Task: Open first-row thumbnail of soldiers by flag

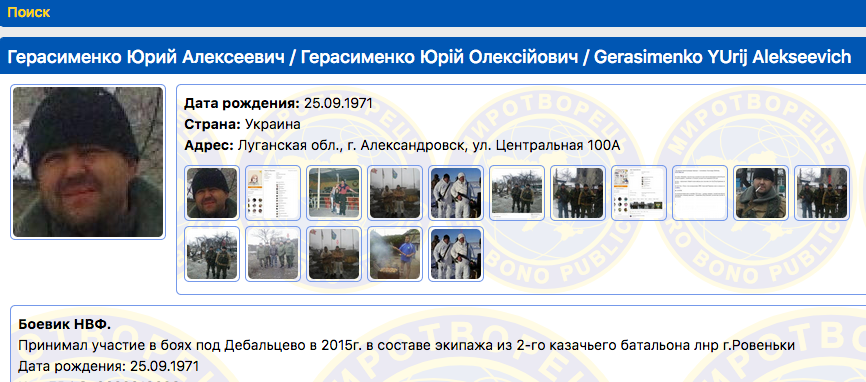Action: pyautogui.click(x=395, y=193)
